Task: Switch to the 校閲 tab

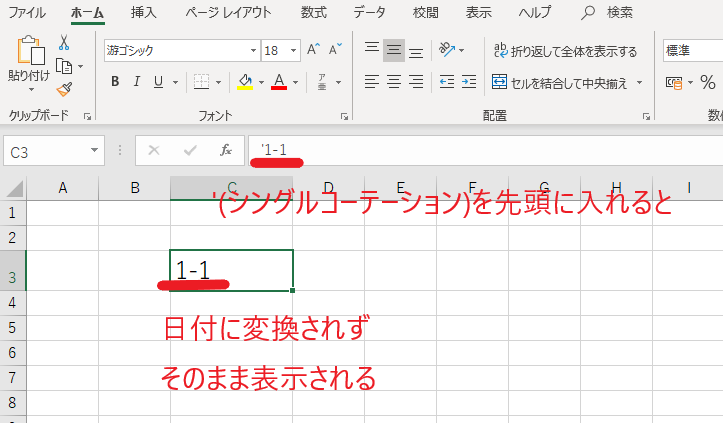Action: [425, 12]
